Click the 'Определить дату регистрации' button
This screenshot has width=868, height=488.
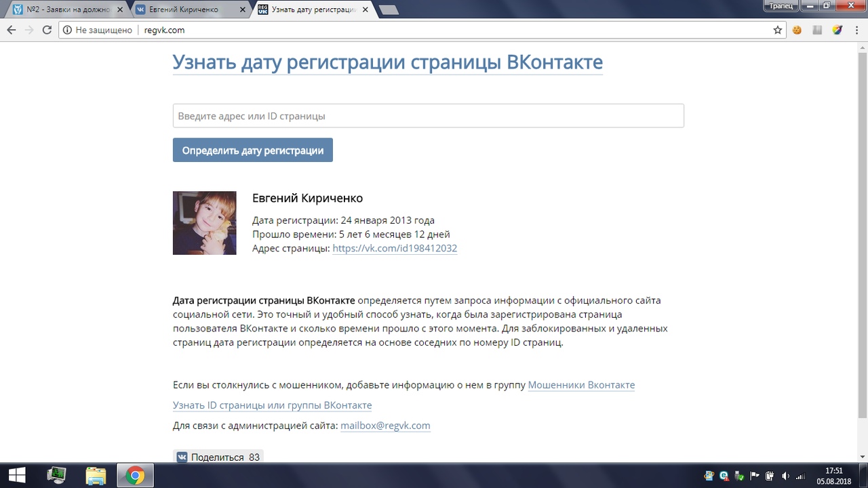click(253, 150)
